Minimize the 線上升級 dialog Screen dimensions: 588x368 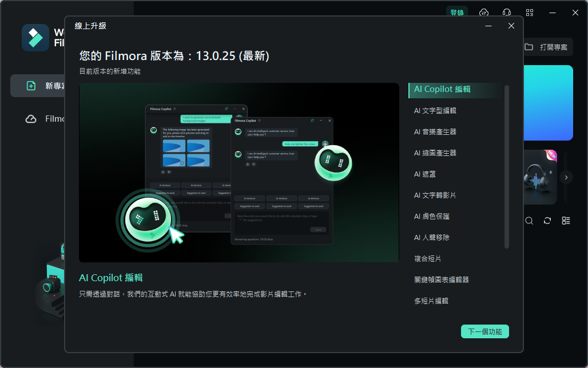pos(488,26)
